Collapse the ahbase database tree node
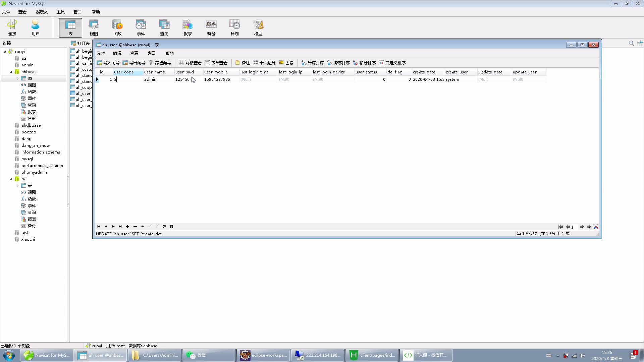Image resolution: width=644 pixels, height=362 pixels. 11,72
